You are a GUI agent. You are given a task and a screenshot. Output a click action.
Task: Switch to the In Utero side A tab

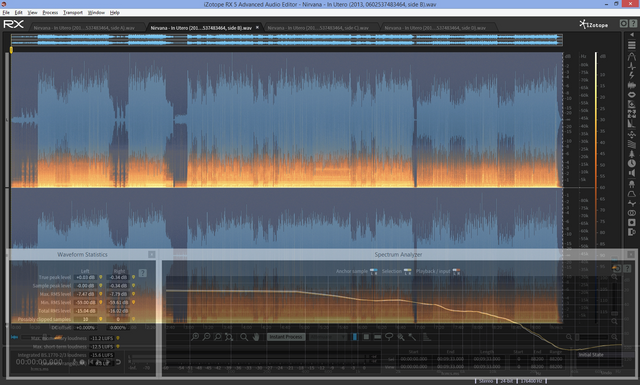click(x=84, y=28)
